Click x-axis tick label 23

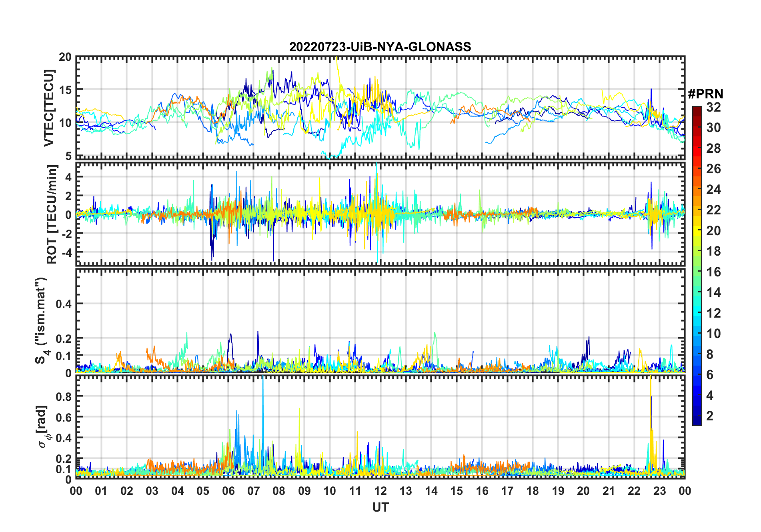(659, 491)
